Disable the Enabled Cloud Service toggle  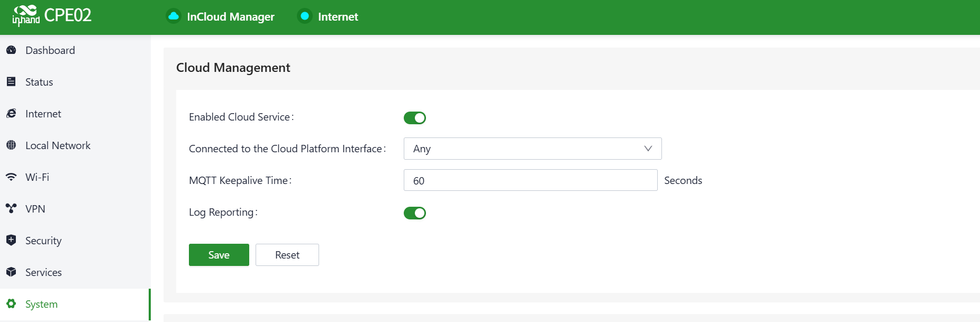[415, 118]
